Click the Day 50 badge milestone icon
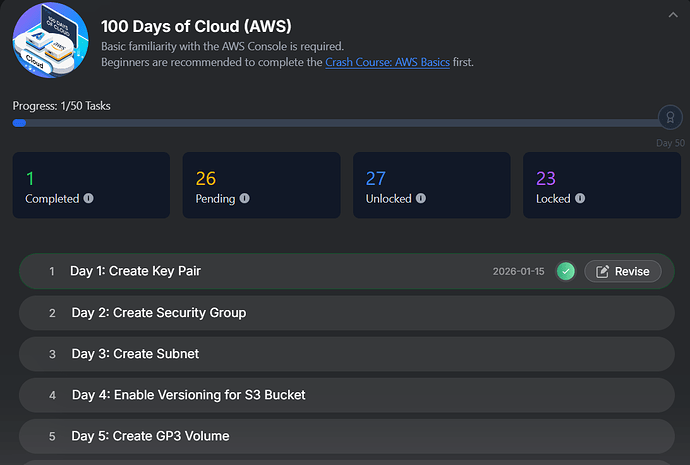 coord(670,118)
